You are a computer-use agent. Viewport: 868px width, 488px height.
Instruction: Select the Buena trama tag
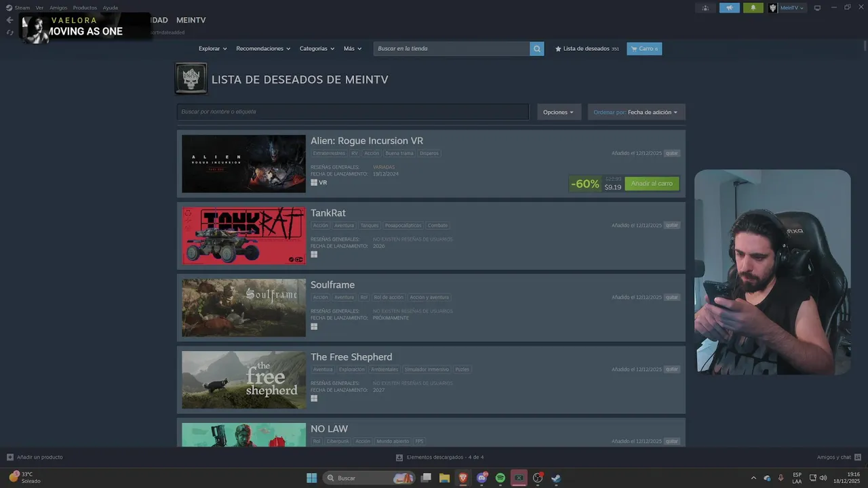399,153
